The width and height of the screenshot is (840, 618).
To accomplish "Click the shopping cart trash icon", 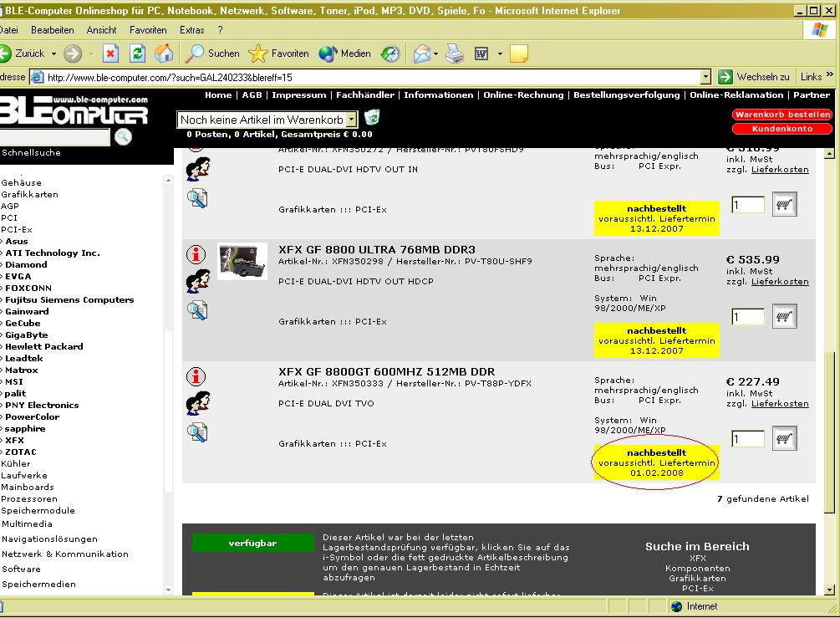I will pos(372,117).
